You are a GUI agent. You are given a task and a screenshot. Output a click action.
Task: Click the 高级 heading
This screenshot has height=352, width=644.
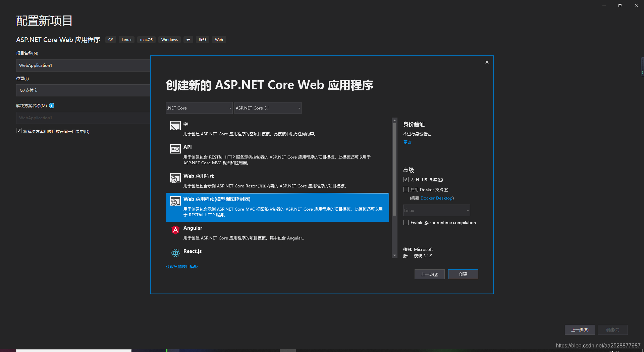point(409,170)
